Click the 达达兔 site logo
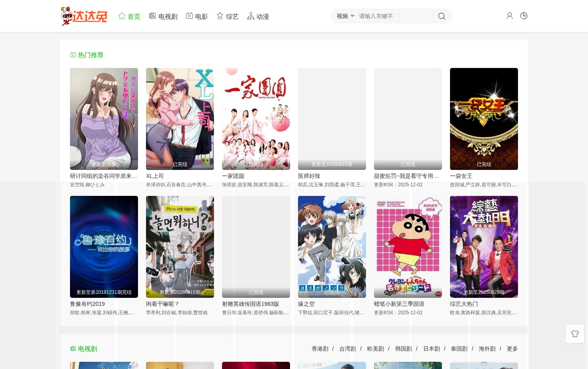This screenshot has width=588, height=369. (x=84, y=16)
